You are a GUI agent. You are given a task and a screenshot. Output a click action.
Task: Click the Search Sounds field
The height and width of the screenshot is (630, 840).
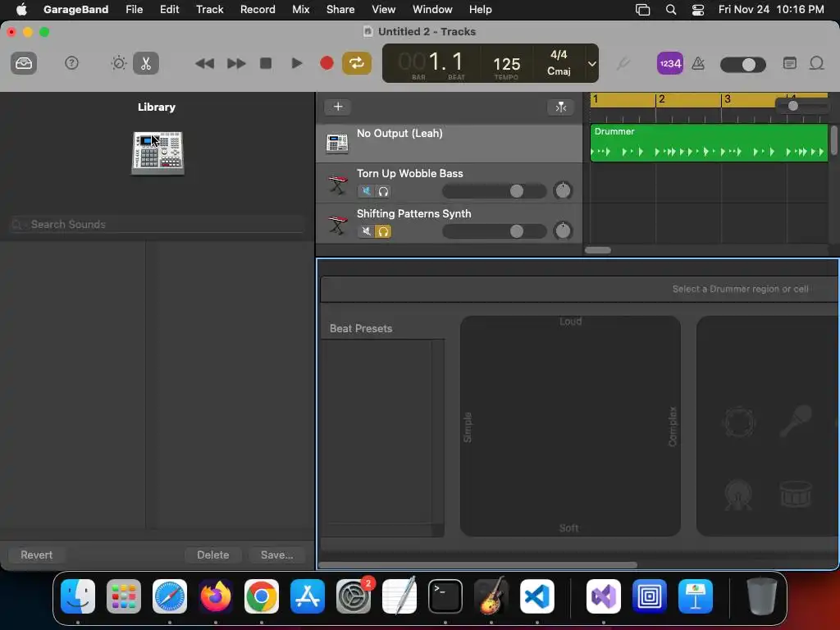coord(157,225)
